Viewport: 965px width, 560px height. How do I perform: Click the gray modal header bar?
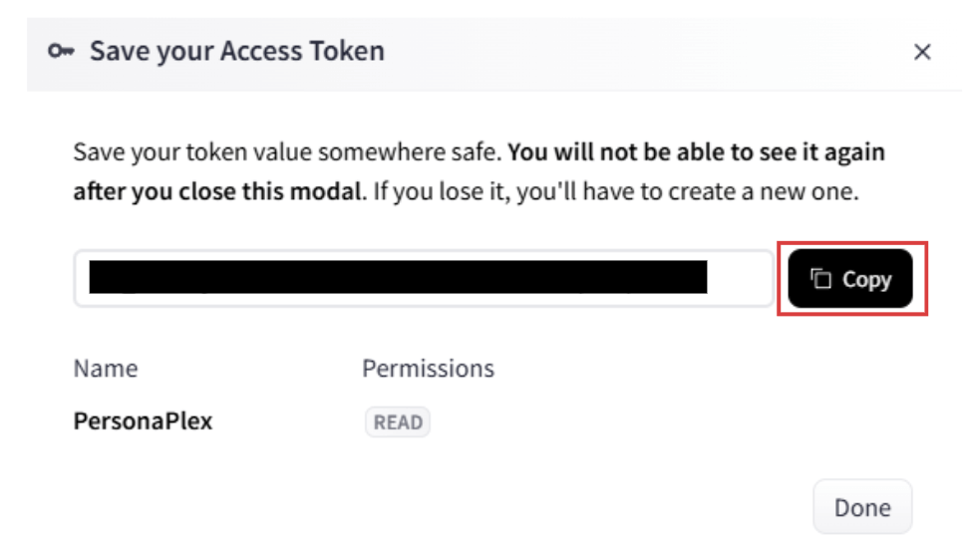(x=598, y=52)
